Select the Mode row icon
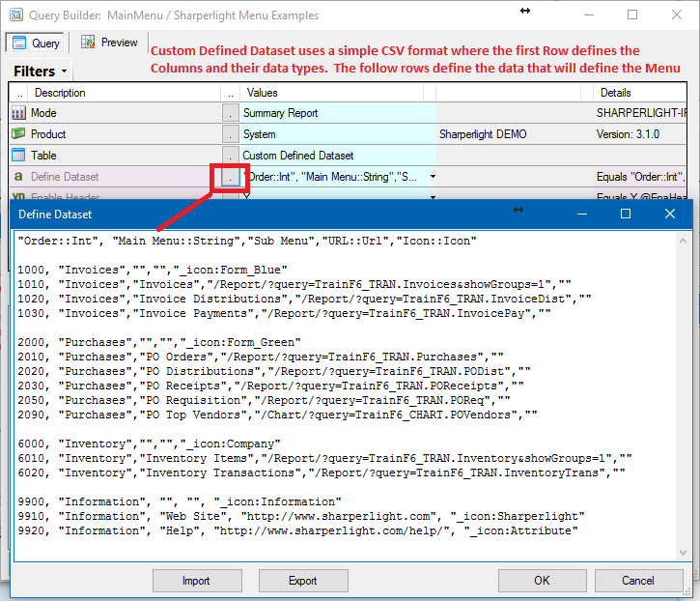The width and height of the screenshot is (700, 601). tap(18, 113)
